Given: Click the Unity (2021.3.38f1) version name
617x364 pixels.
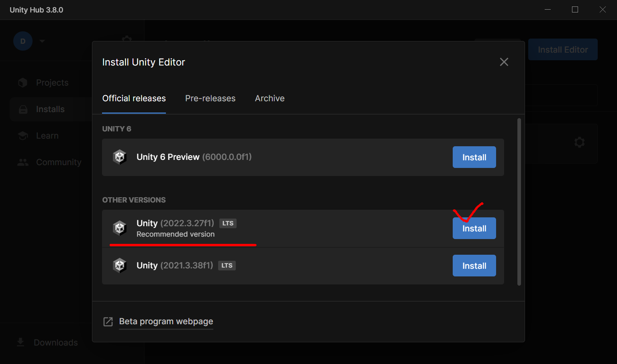Looking at the screenshot, I should 175,266.
